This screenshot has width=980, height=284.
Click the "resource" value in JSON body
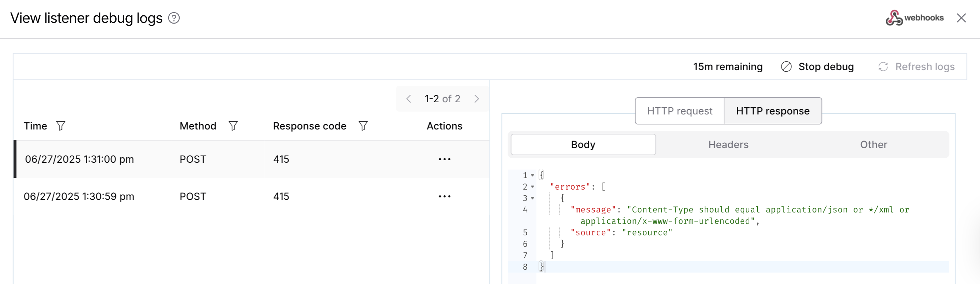pos(647,232)
